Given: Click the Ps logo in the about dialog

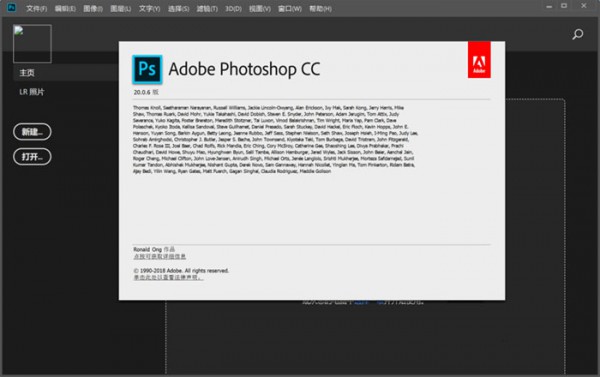Looking at the screenshot, I should (x=147, y=69).
